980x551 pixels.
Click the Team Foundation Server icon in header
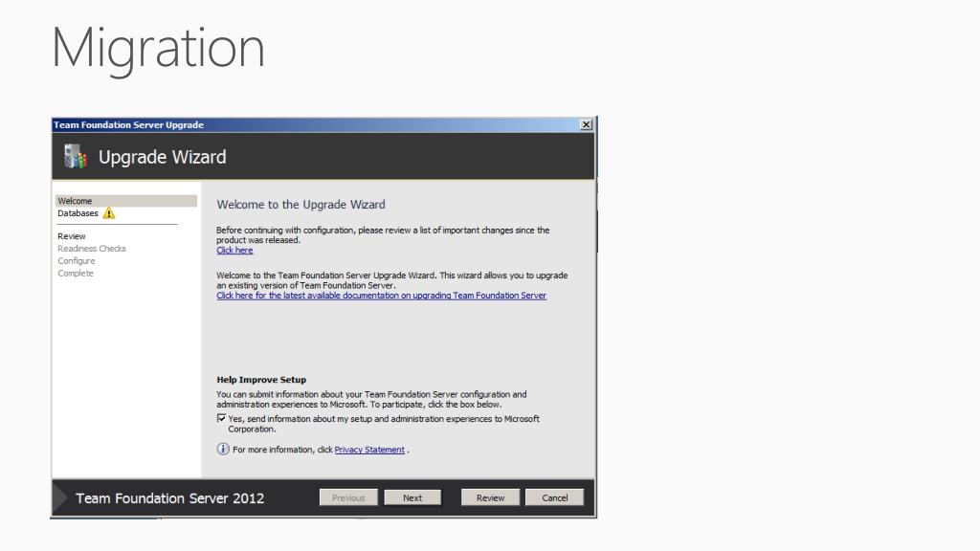(75, 156)
